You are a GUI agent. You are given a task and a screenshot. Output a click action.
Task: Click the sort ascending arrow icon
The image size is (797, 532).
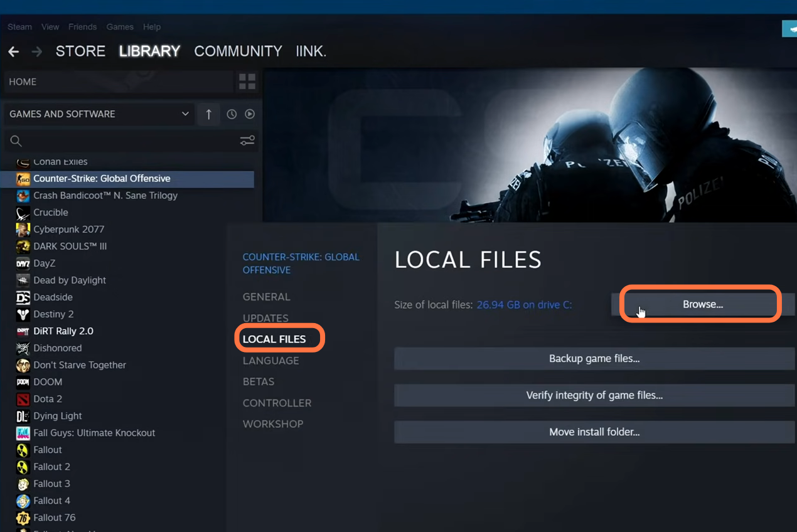(209, 114)
